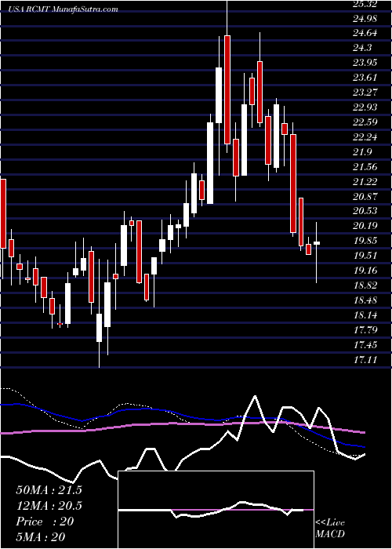The image size is (392, 549).
Task: Click the 24.98 price axis label
Action: coord(365,18)
